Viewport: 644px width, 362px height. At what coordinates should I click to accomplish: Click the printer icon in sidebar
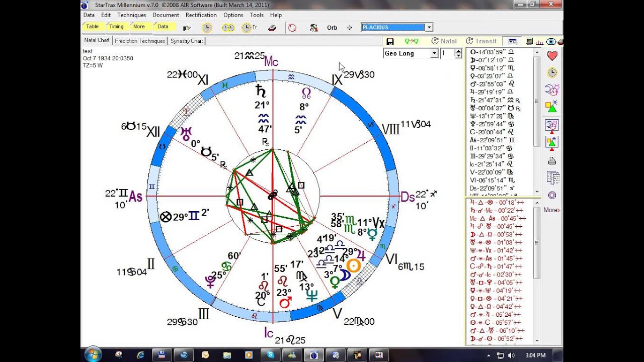click(552, 161)
